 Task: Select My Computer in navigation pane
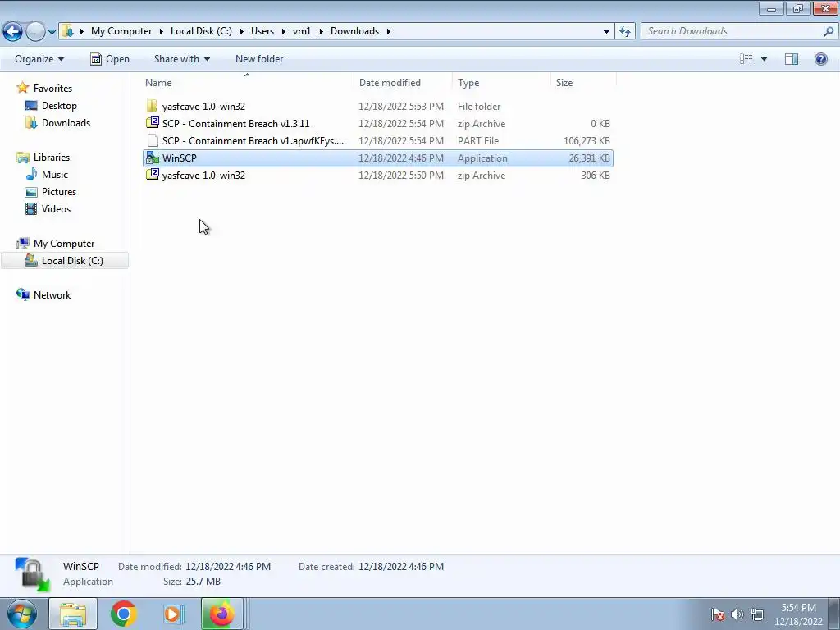click(64, 243)
